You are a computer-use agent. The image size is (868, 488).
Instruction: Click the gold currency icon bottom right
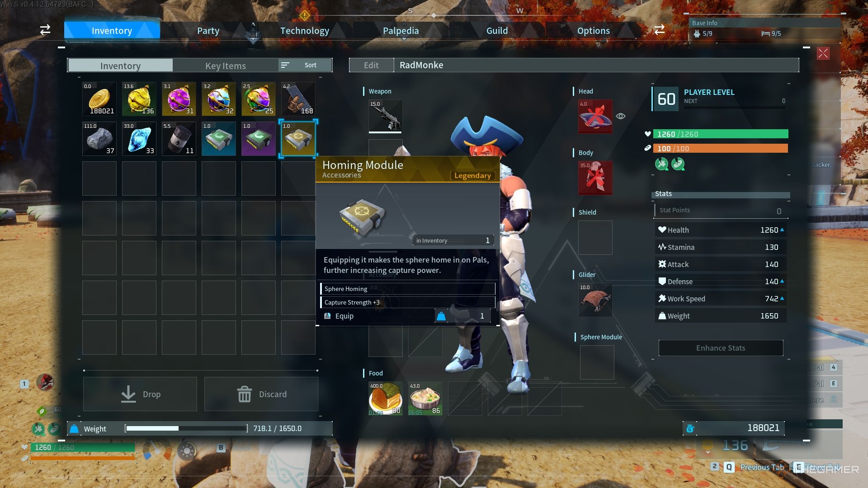(690, 428)
